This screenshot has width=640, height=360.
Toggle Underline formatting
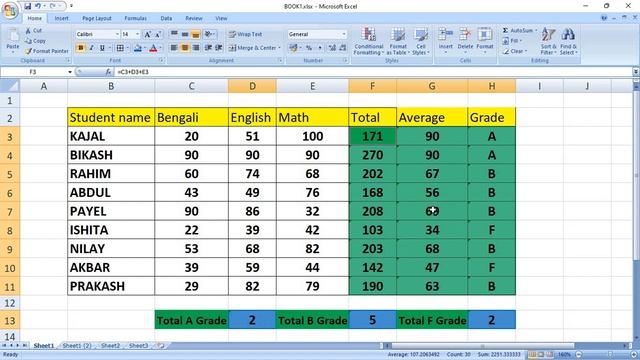pos(102,48)
